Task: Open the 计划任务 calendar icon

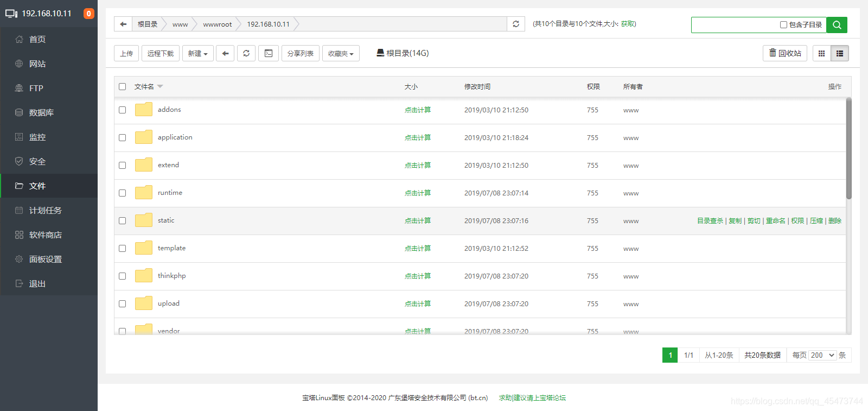Action: (x=19, y=210)
